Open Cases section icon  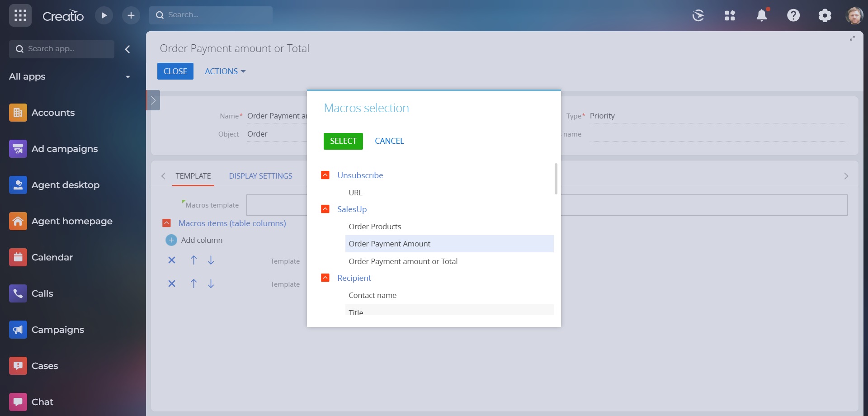[18, 366]
